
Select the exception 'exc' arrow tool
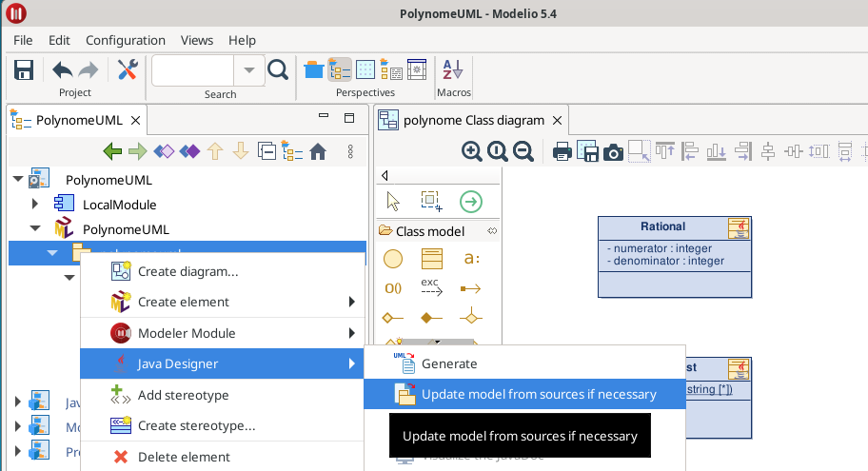432,286
